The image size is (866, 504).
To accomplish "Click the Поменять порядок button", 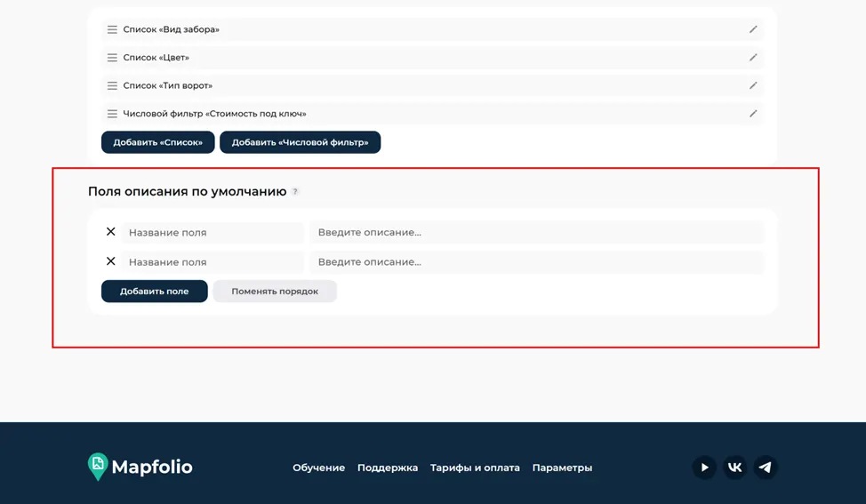I will pos(275,291).
